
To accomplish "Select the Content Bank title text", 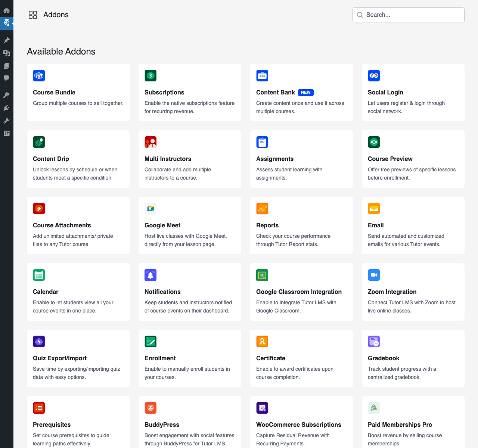I will point(276,92).
